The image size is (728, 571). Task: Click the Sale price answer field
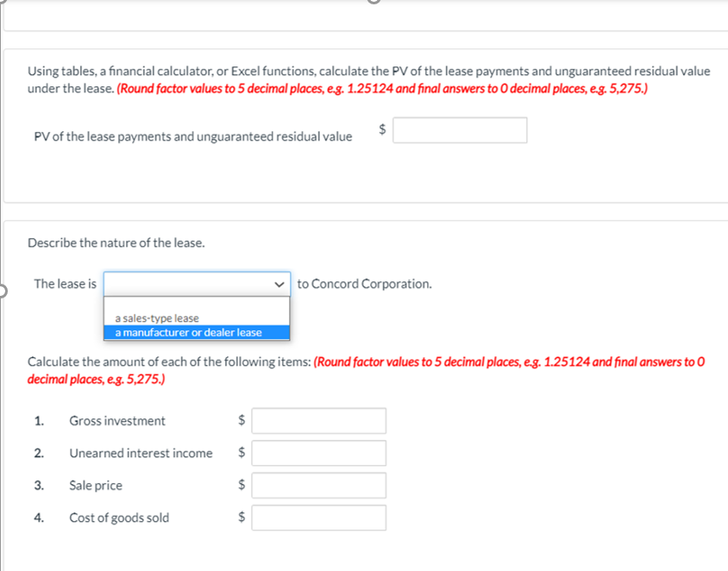317,485
